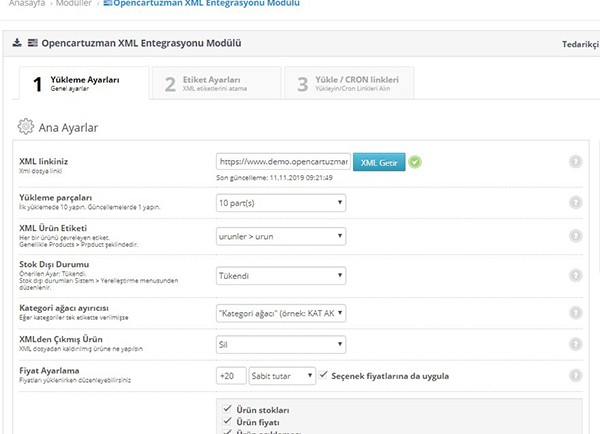Toggle the Ürün stokları checkbox
Image resolution: width=600 pixels, height=434 pixels.
pyautogui.click(x=227, y=409)
